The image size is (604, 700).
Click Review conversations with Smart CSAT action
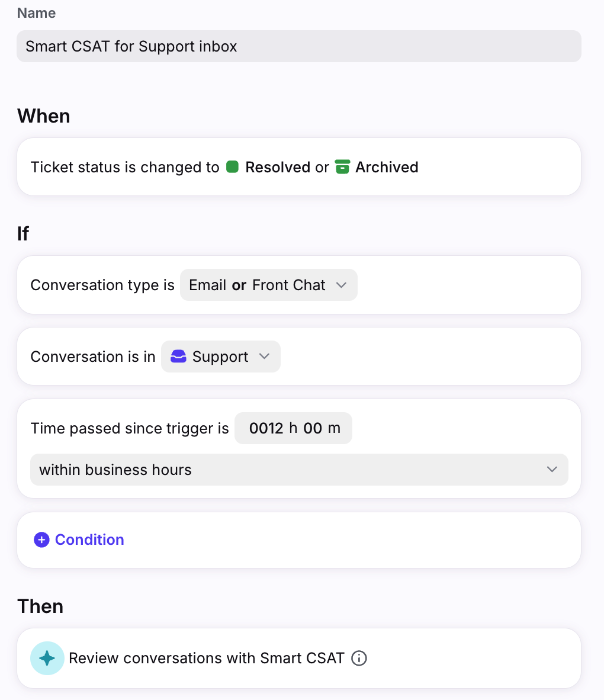[x=206, y=658]
